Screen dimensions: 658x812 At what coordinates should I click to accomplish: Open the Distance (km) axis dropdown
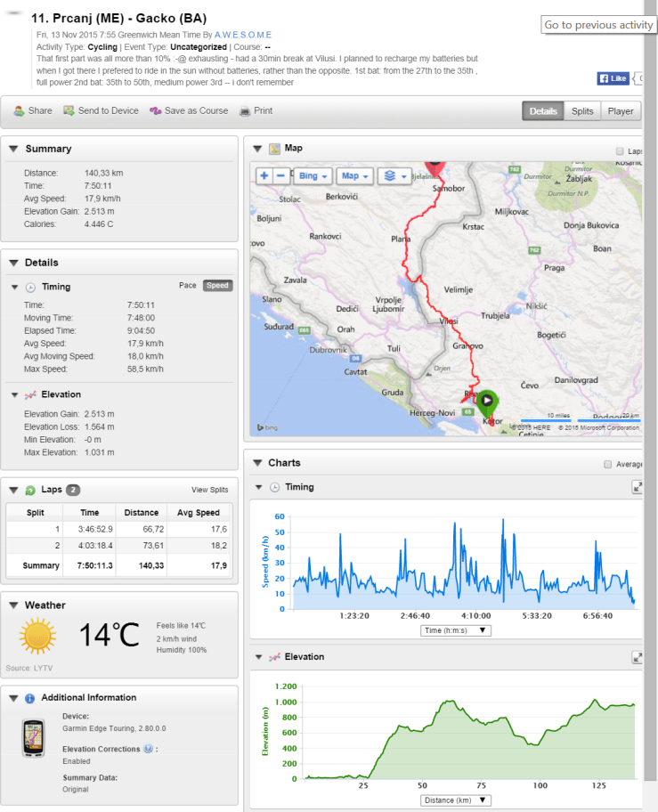[456, 800]
